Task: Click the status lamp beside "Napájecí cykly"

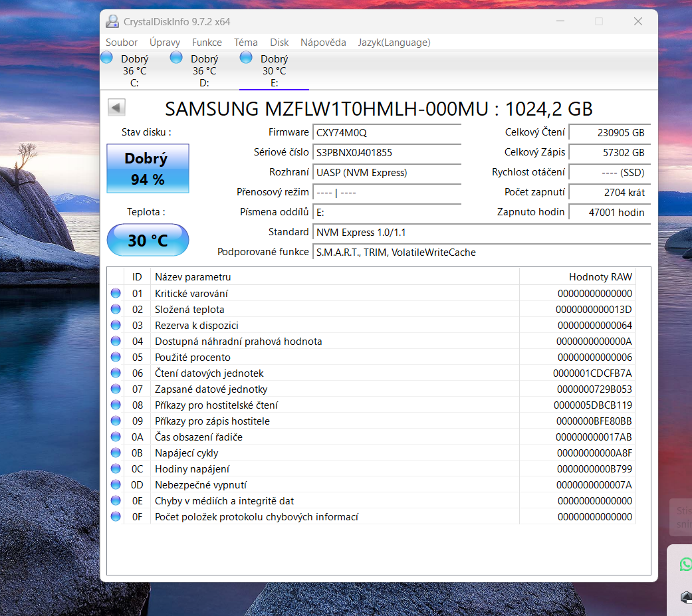Action: point(115,453)
